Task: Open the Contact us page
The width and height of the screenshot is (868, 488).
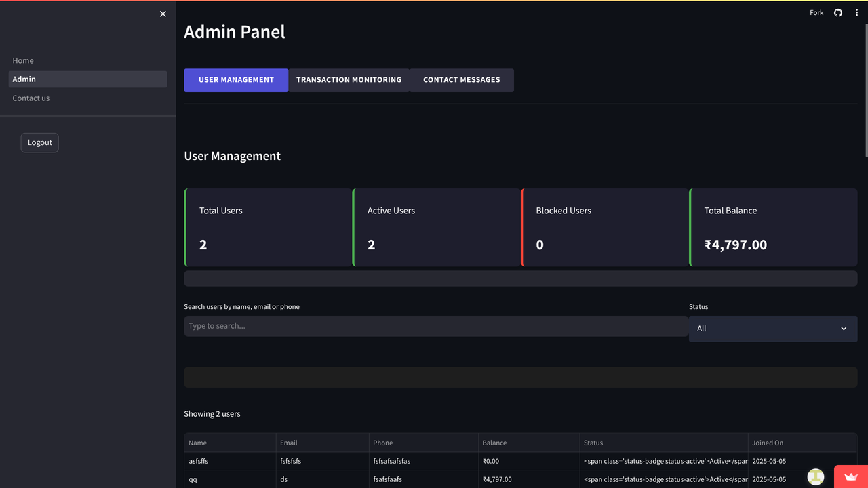Action: 88,98
